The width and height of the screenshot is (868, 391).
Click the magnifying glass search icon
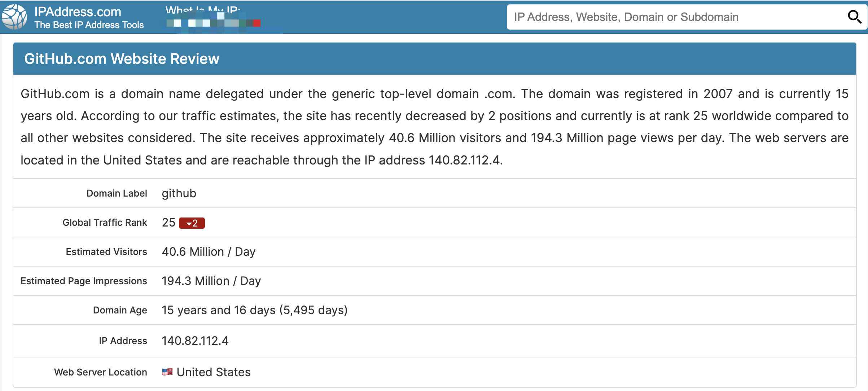(854, 17)
